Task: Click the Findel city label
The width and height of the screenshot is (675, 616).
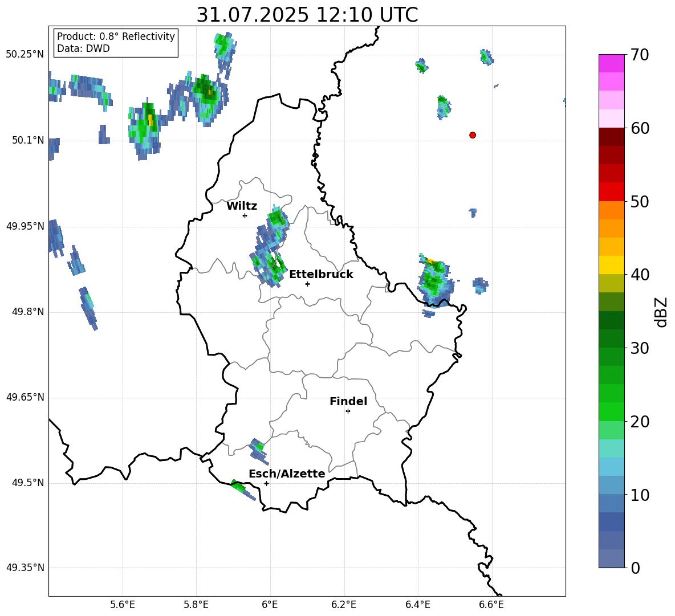Action: pyautogui.click(x=348, y=401)
